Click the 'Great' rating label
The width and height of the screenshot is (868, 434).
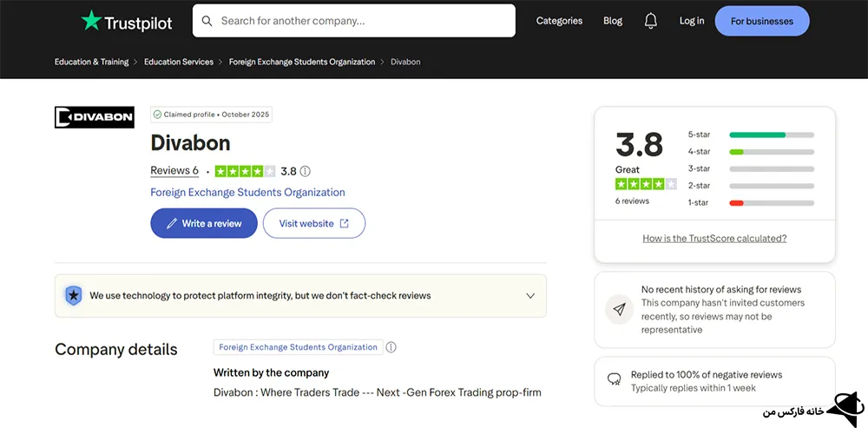[x=628, y=169]
